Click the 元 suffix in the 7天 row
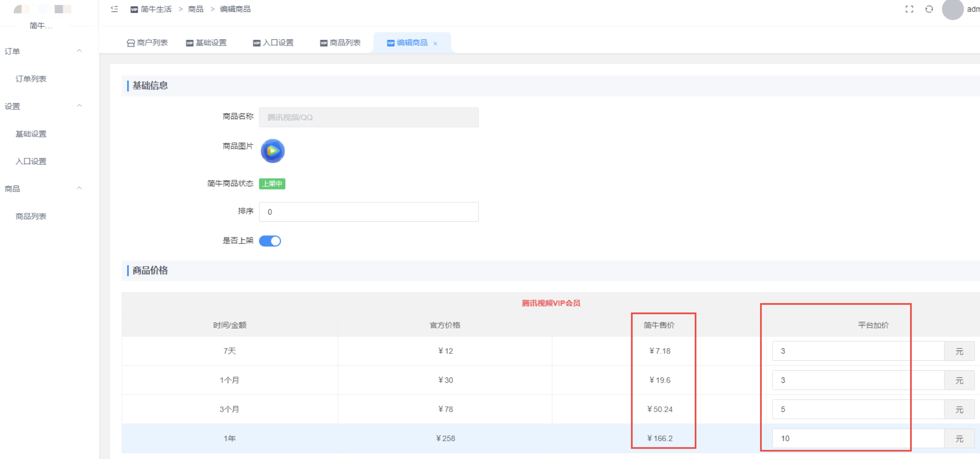980x459 pixels. click(959, 351)
